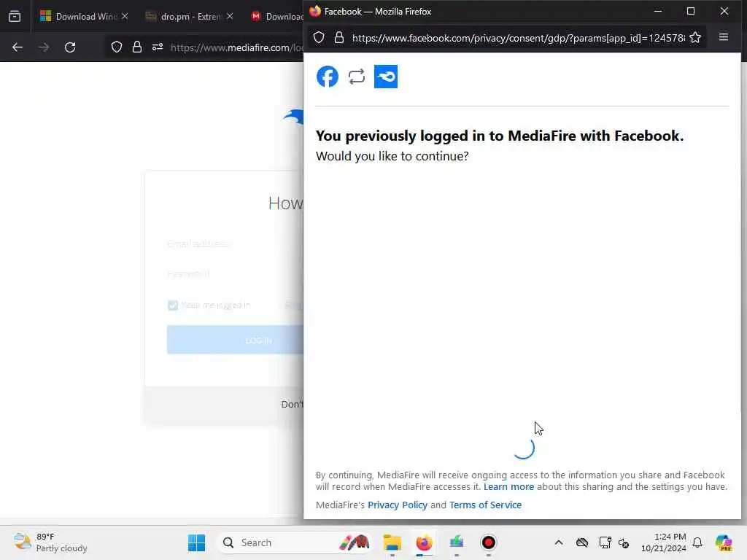
Task: Click the Facebook logo icon in popup
Action: point(328,77)
